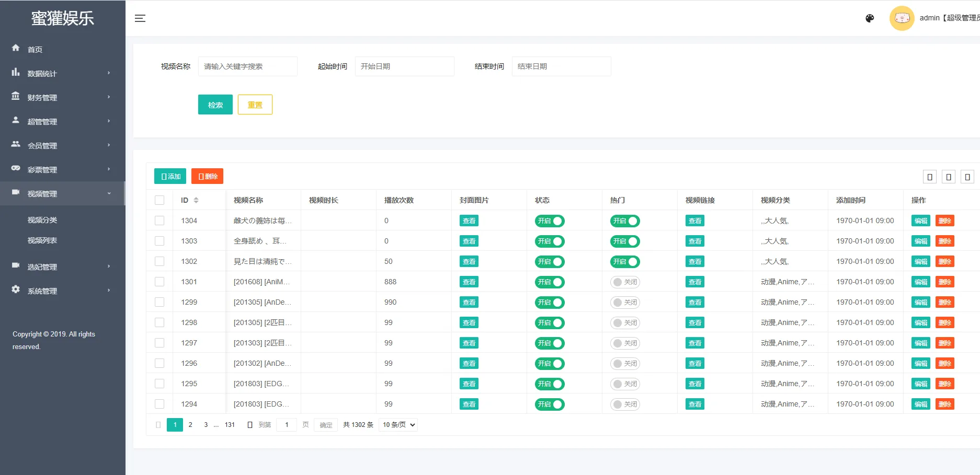This screenshot has height=475, width=980.
Task: Open 视频列表 submenu item
Action: tap(42, 240)
